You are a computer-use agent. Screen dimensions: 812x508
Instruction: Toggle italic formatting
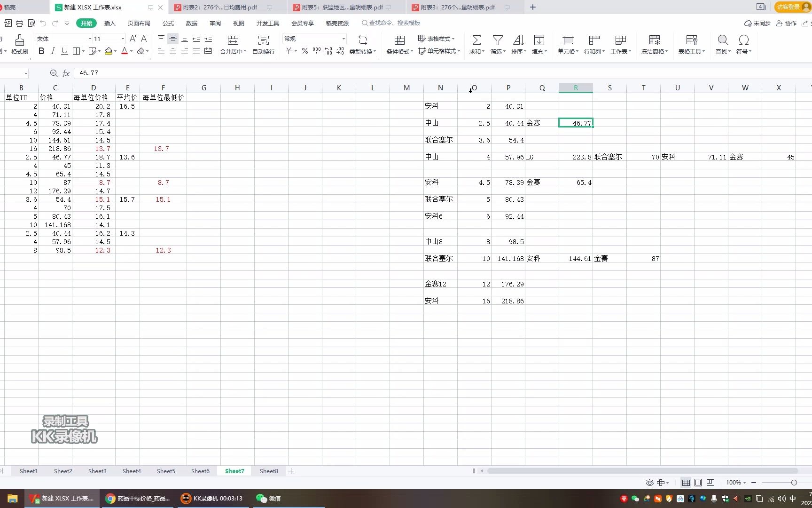(x=53, y=51)
